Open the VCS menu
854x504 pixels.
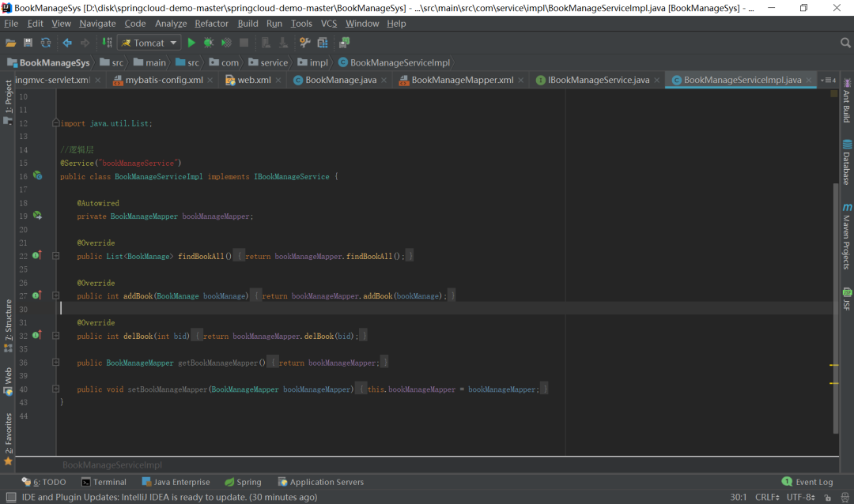tap(329, 24)
